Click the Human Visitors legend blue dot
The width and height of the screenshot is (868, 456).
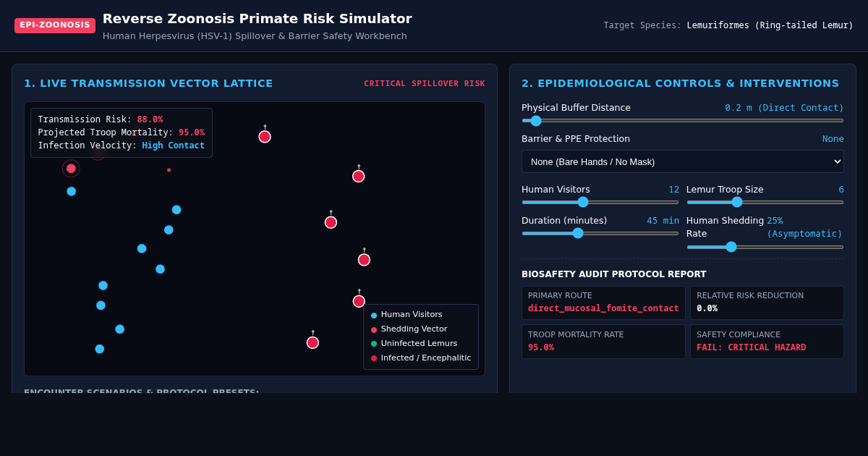tap(374, 316)
